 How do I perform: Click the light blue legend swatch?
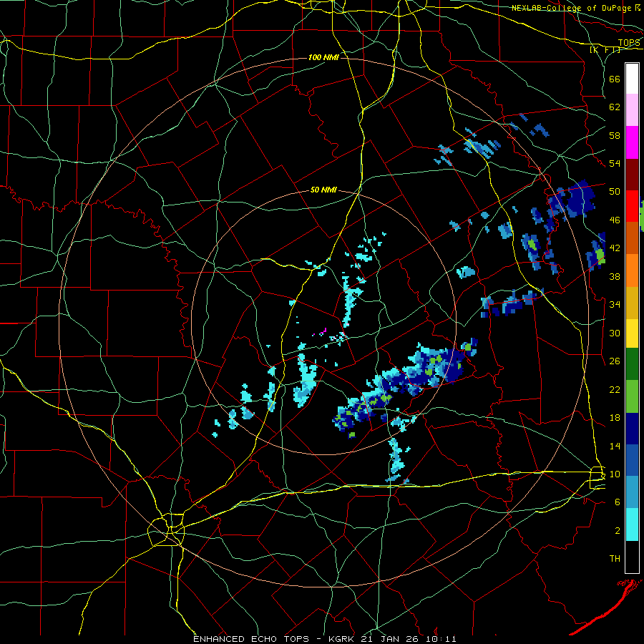click(632, 492)
